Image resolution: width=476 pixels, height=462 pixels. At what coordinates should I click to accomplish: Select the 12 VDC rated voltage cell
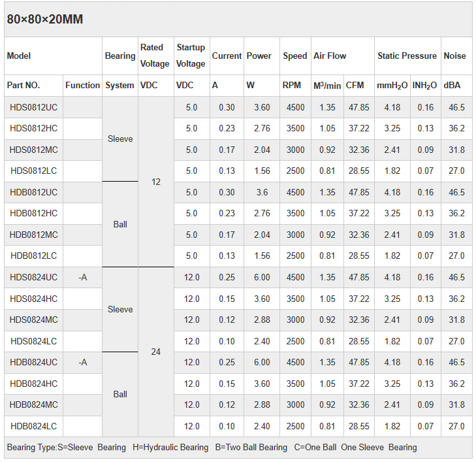tap(155, 182)
